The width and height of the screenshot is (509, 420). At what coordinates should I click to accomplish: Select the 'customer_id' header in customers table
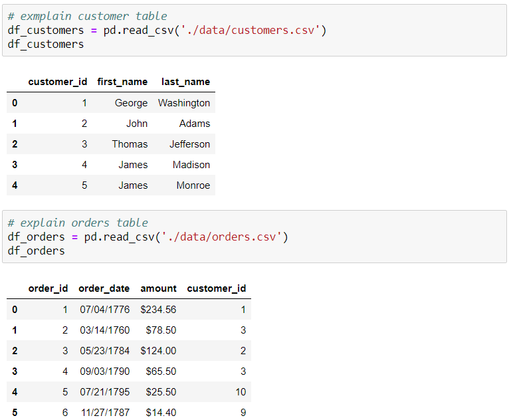click(x=57, y=82)
